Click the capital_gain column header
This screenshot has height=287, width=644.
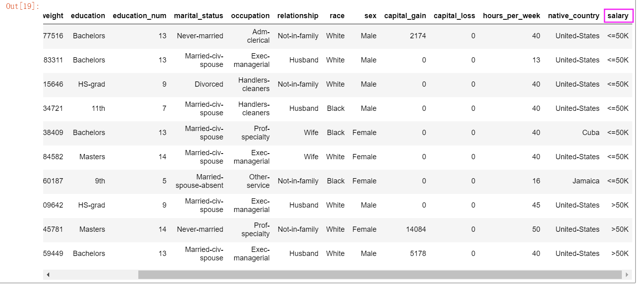[x=405, y=16]
